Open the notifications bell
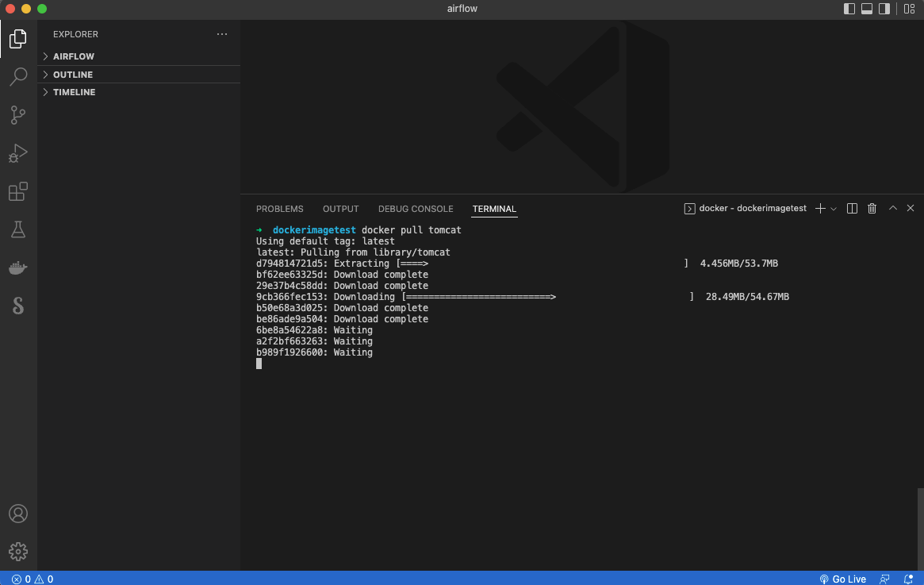The height and width of the screenshot is (585, 924). 909,579
